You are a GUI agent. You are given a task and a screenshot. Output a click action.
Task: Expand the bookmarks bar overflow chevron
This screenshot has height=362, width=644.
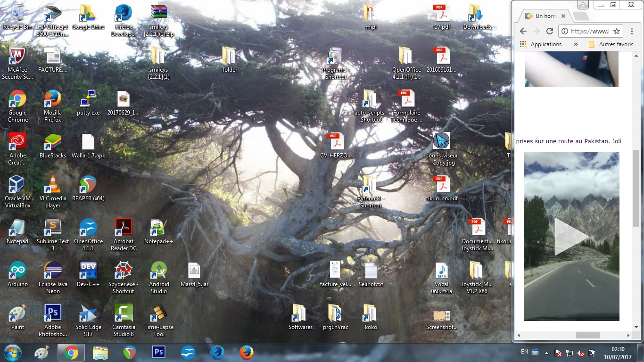click(576, 44)
